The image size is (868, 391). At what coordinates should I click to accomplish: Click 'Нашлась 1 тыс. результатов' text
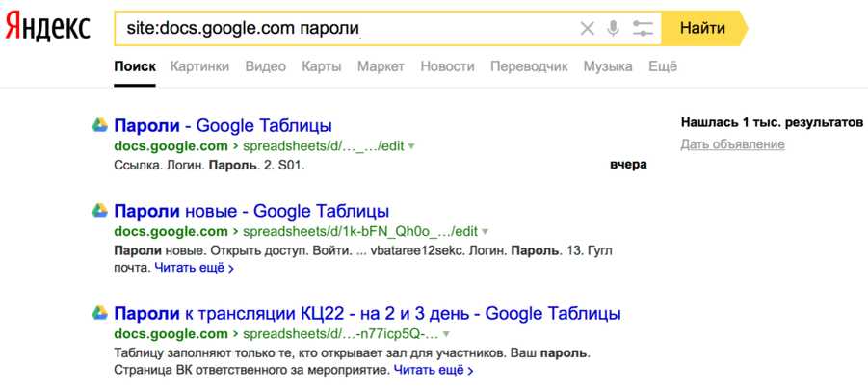pyautogui.click(x=772, y=122)
